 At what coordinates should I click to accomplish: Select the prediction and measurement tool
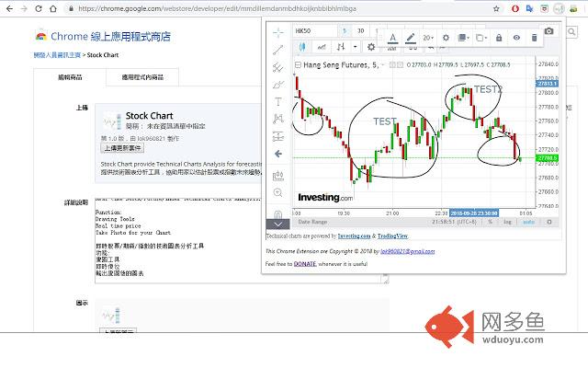click(x=277, y=136)
